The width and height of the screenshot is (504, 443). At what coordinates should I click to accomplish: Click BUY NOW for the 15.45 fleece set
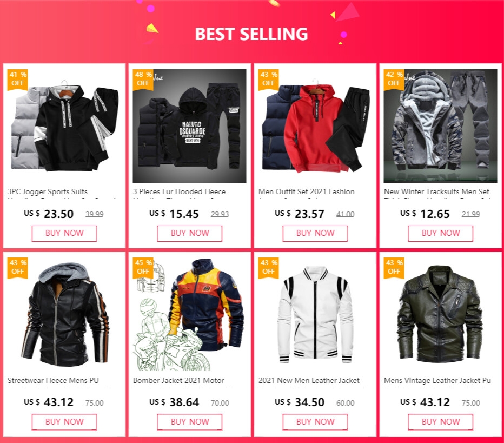pos(190,233)
